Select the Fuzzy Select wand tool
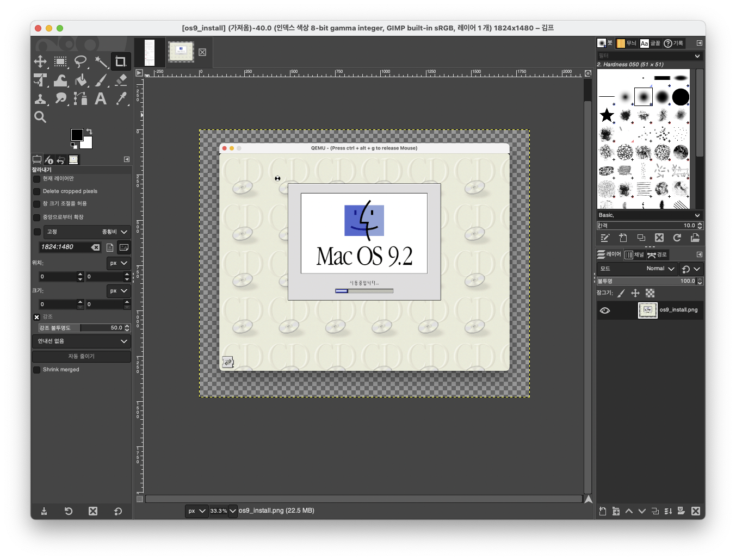Screen dimensions: 736x560 coord(101,61)
